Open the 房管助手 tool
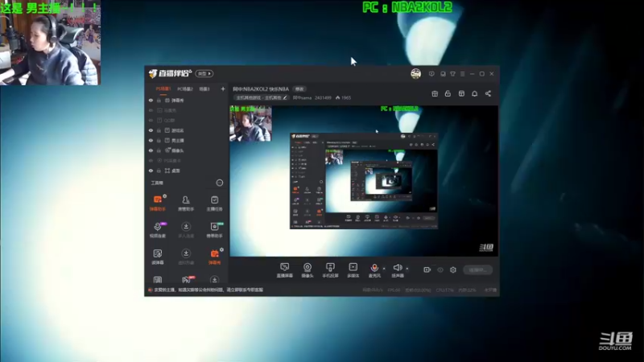Viewport: 644px width, 362px height. tap(186, 203)
